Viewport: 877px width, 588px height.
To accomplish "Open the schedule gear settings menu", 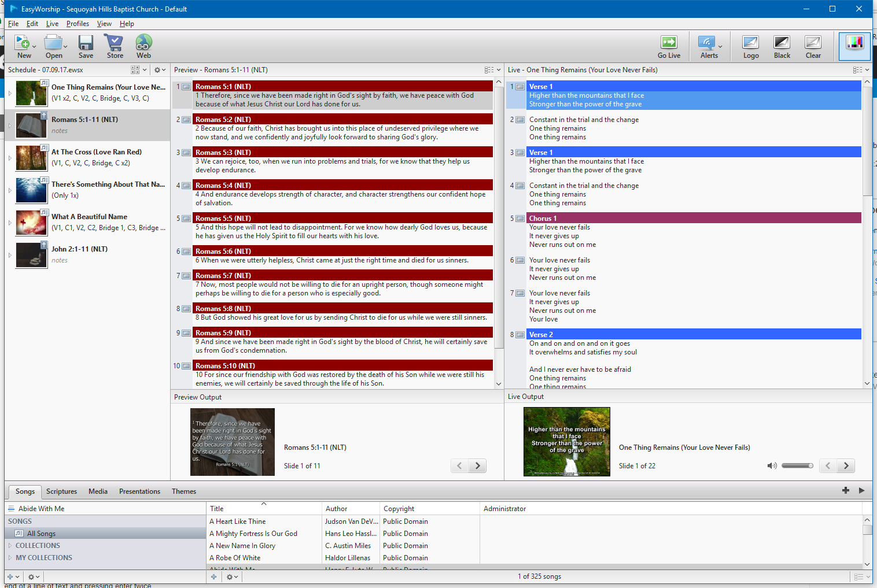I will coord(160,70).
